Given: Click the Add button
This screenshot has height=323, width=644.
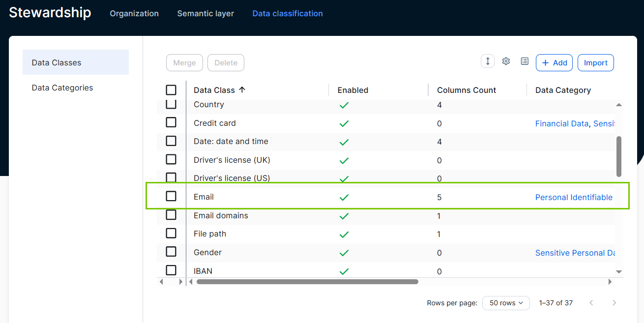Looking at the screenshot, I should pos(554,62).
